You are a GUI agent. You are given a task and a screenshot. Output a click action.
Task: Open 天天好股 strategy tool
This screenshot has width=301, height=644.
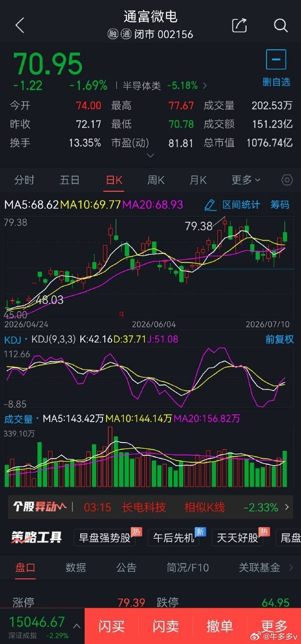pyautogui.click(x=238, y=537)
